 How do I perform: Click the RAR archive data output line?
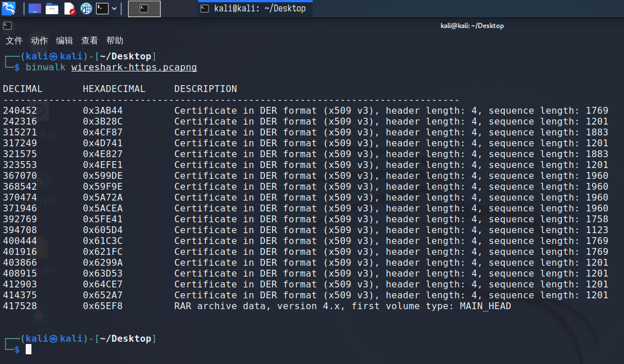click(x=342, y=306)
